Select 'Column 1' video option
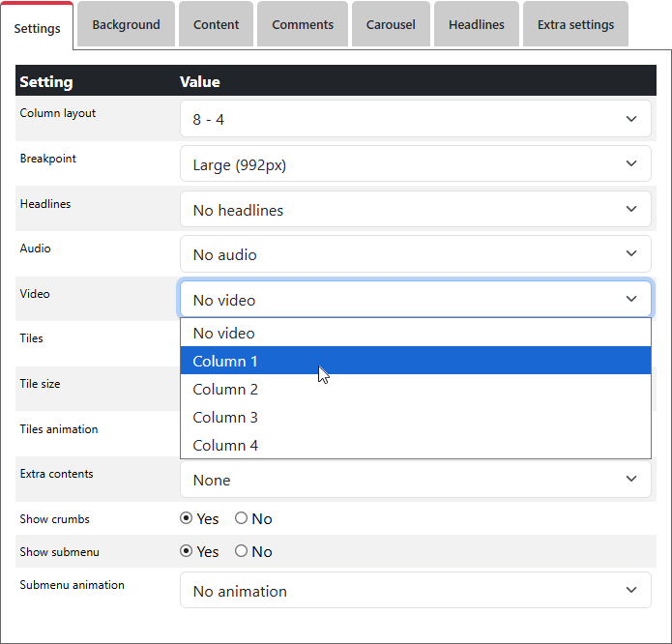The image size is (672, 644). [415, 361]
